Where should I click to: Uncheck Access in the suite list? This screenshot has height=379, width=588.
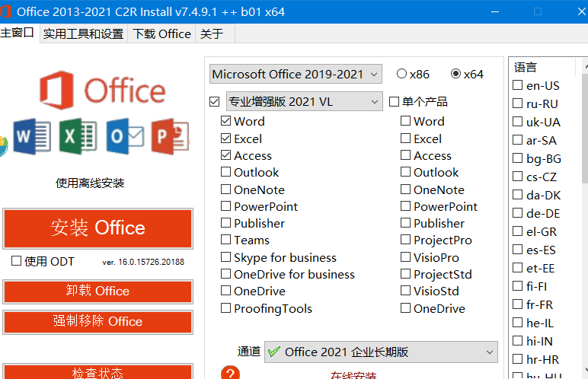click(225, 154)
